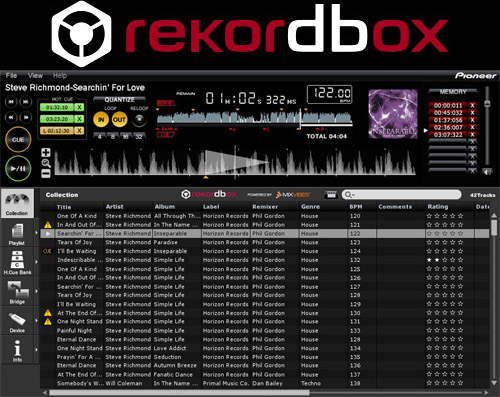
Task: Expand the H.Cue Bank panel arrow
Action: pyautogui.click(x=37, y=262)
